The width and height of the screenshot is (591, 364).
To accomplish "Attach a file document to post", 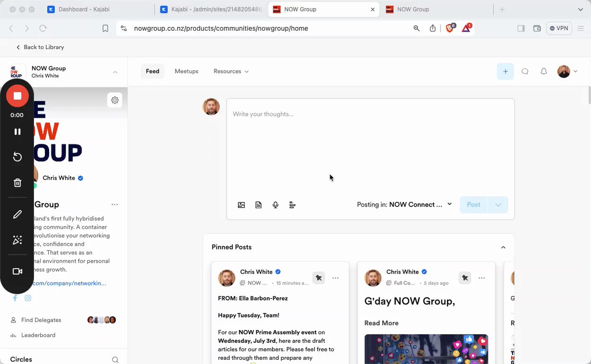I will (258, 205).
